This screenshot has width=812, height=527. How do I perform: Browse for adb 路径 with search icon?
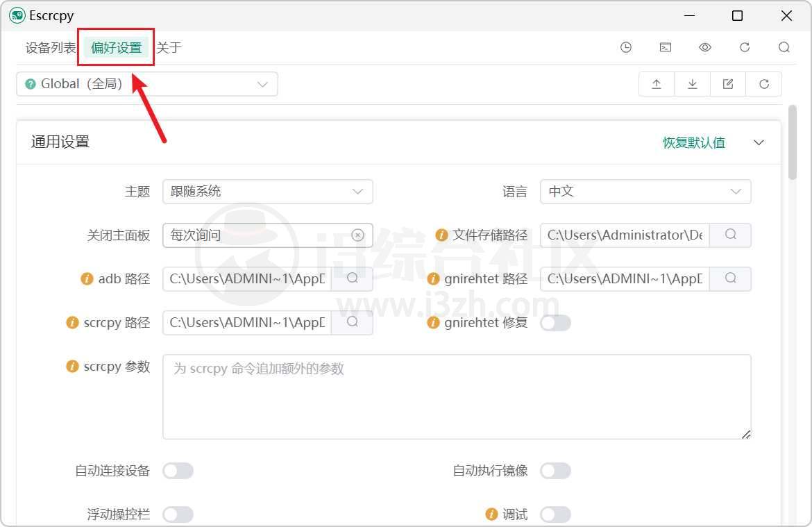coord(352,279)
